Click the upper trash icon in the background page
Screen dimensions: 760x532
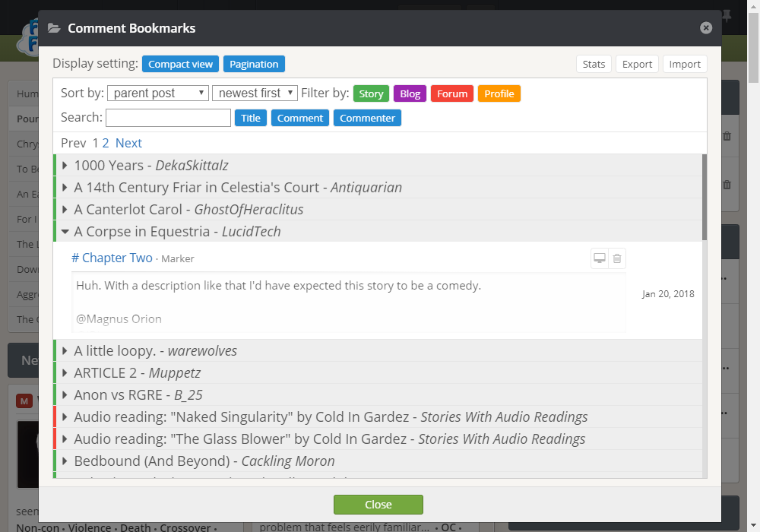(x=727, y=136)
